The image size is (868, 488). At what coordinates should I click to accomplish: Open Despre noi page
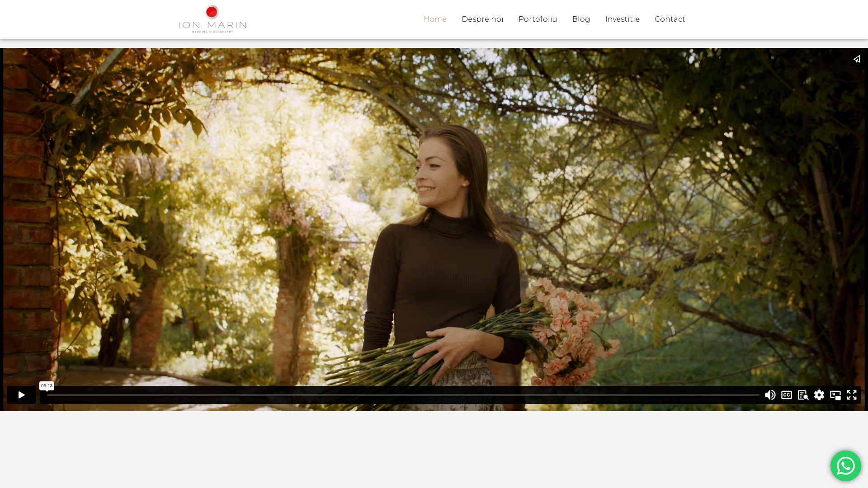coord(482,19)
